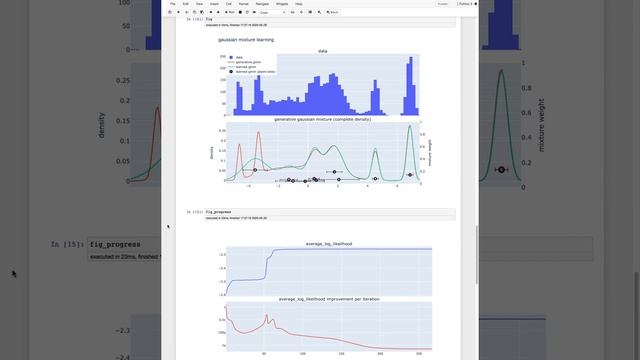Click the point marker in the background plot
This screenshot has height=360, width=640.
click(501, 169)
